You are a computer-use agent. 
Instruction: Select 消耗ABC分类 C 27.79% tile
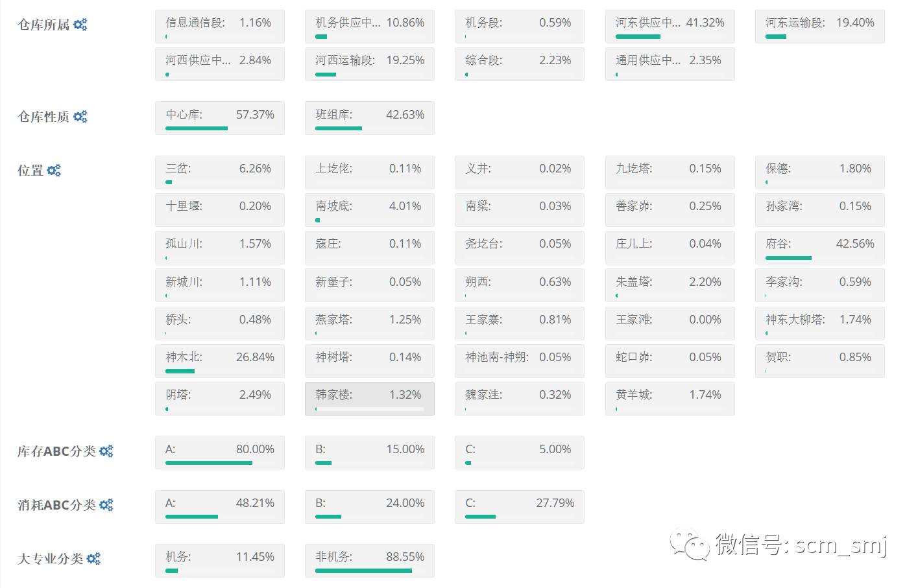pyautogui.click(x=519, y=506)
